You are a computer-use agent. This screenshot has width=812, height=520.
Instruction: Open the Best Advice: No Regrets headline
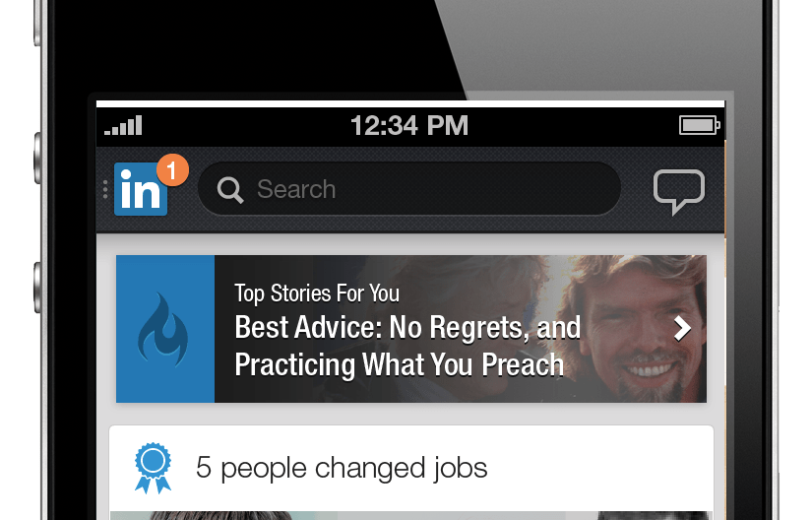tap(407, 347)
